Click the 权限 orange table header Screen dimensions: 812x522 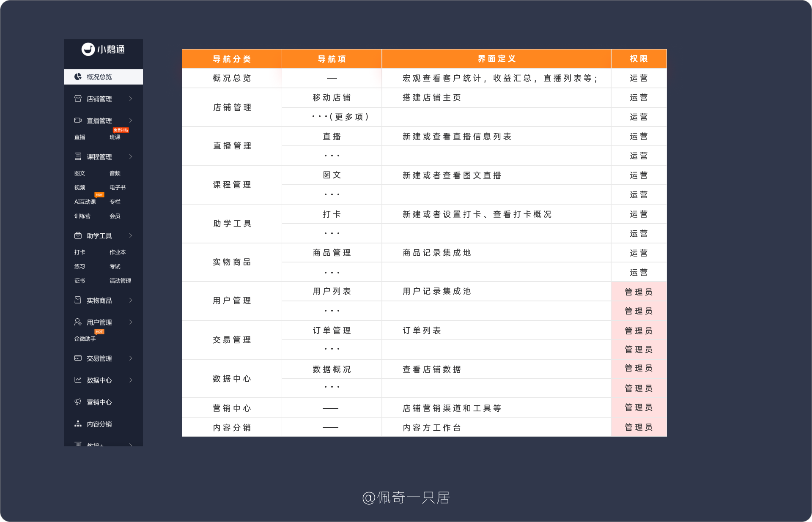638,59
